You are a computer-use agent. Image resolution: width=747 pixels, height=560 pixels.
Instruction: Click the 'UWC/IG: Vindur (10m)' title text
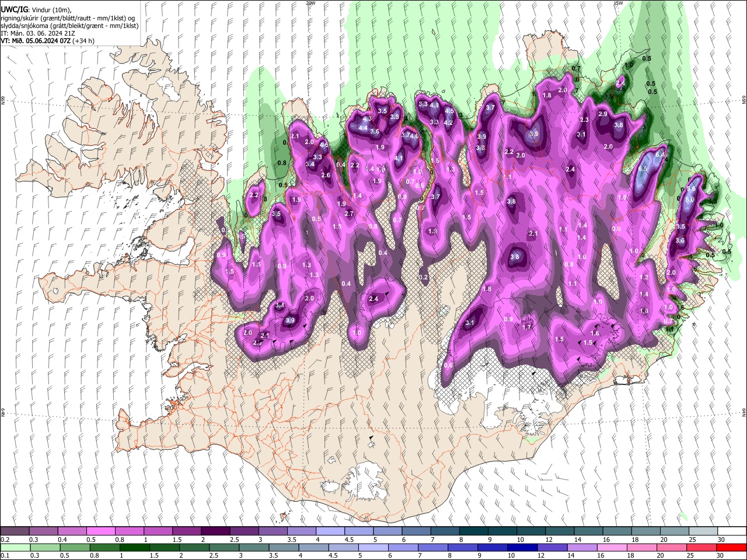coord(36,10)
